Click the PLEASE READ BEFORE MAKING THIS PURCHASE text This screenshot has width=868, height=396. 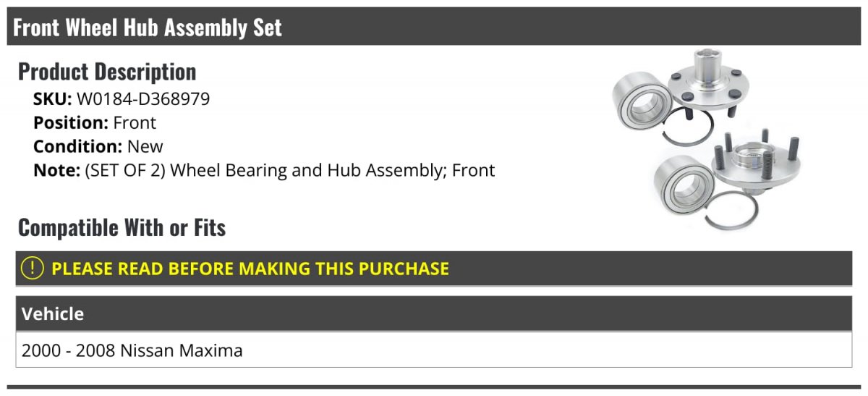[250, 269]
